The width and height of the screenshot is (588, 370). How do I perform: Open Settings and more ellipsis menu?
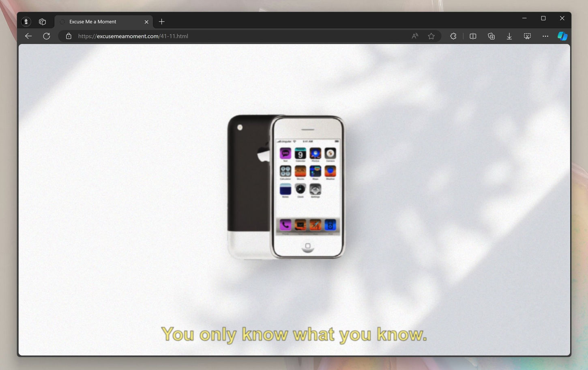[x=545, y=36]
